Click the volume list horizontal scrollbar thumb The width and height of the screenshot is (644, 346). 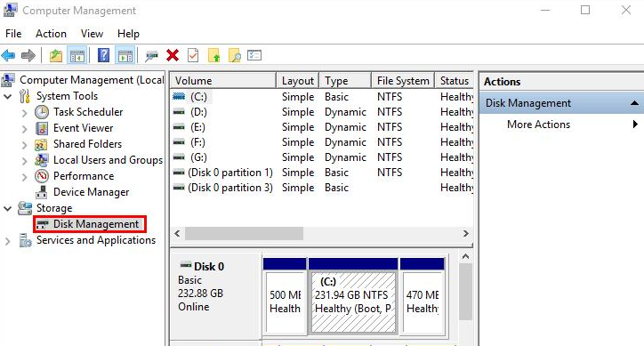point(244,233)
